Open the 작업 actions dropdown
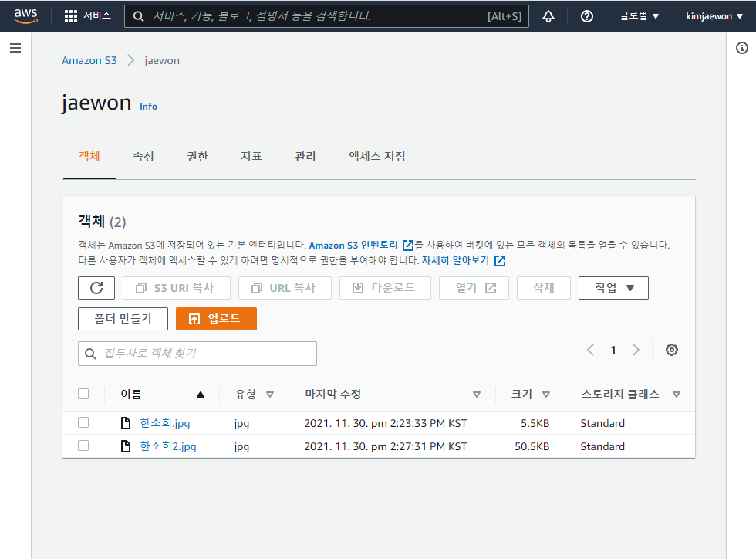 click(x=613, y=287)
